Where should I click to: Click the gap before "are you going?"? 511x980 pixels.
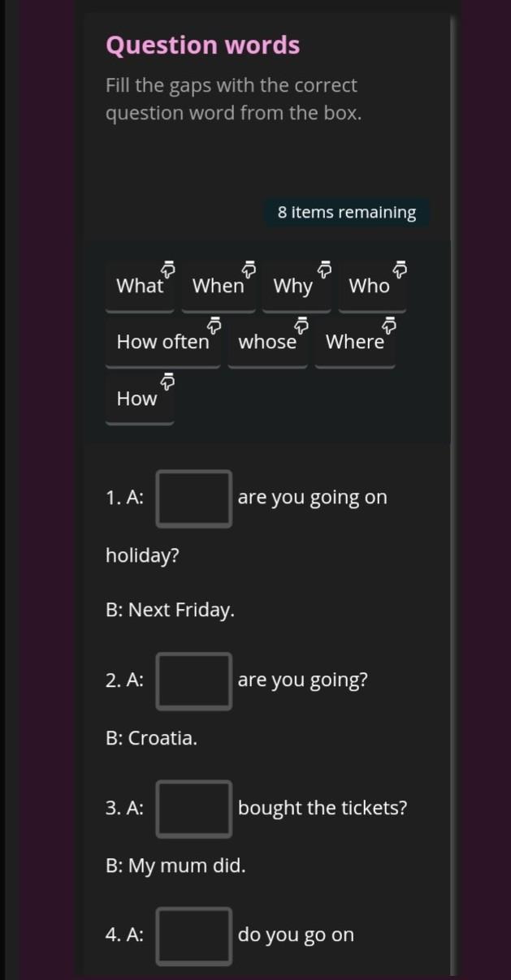tap(194, 680)
